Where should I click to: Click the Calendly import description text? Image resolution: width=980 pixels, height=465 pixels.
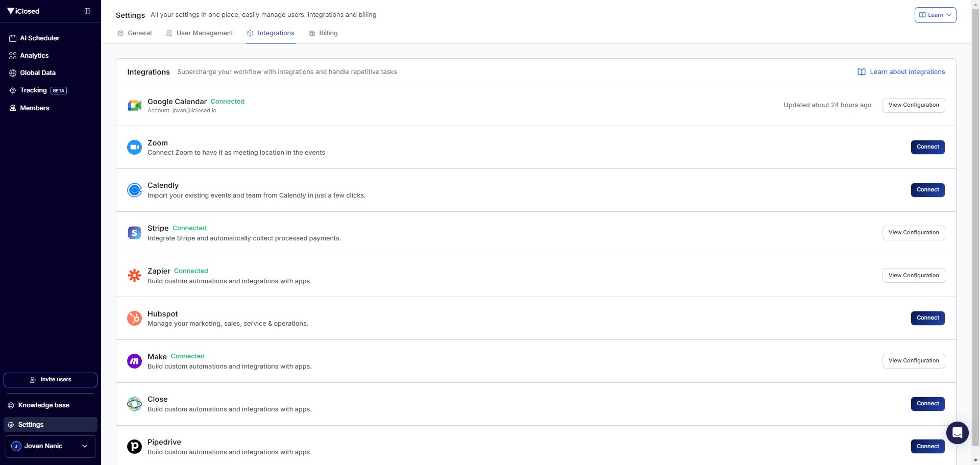257,195
